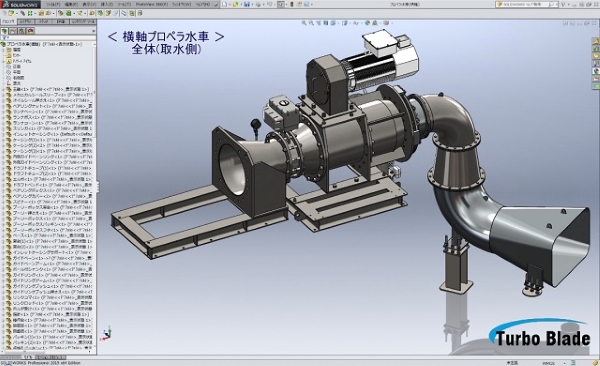This screenshot has width=600, height=366.
Task: Expand the インレットケーシング<1> component node
Action: (3, 134)
